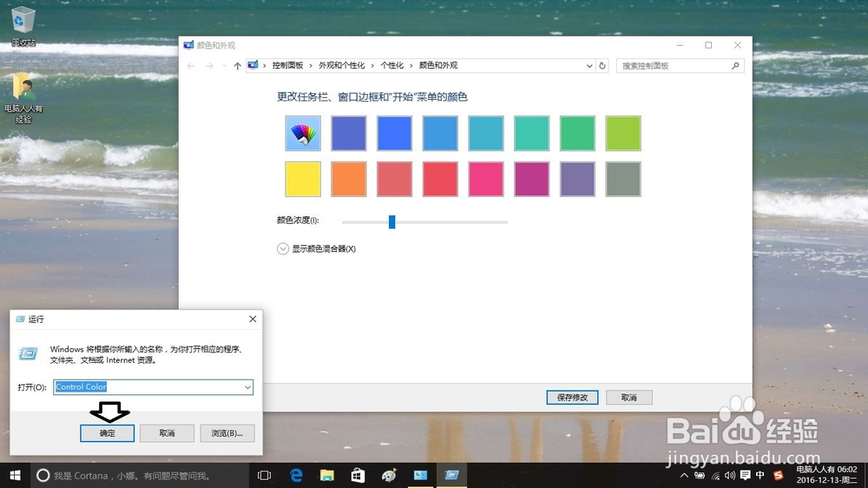Image resolution: width=868 pixels, height=488 pixels.
Task: Open Task View on the taskbar
Action: [264, 475]
